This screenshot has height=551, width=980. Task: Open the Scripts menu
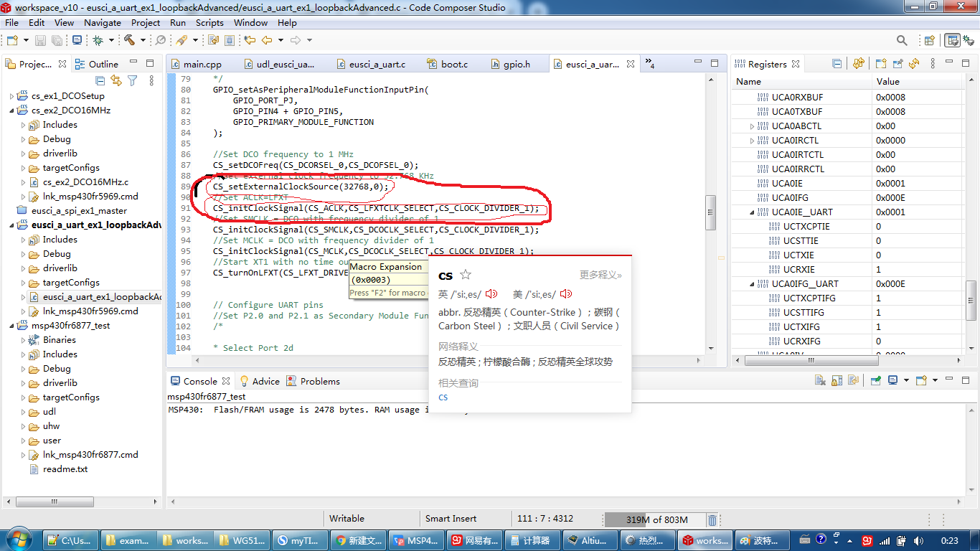point(209,23)
